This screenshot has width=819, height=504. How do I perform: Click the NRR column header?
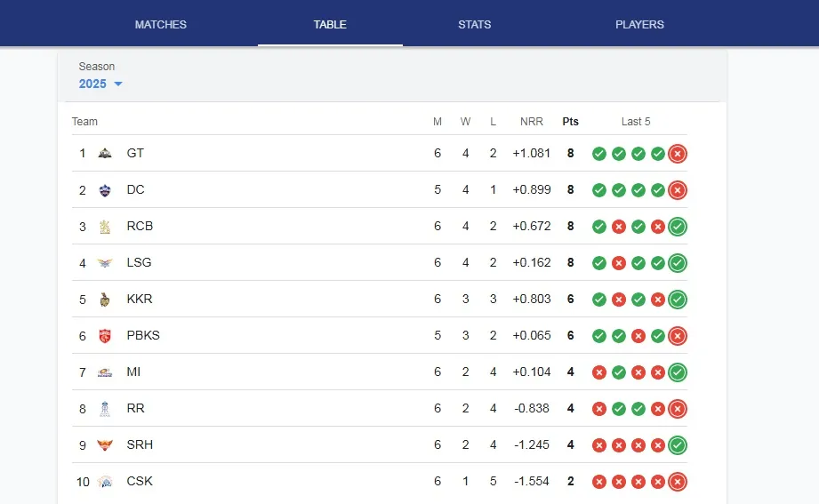coord(532,122)
